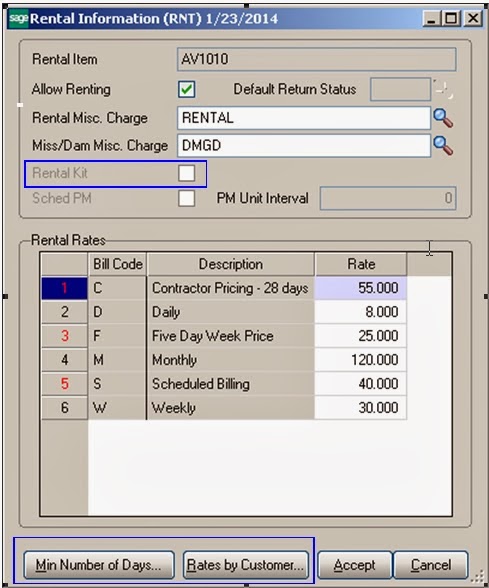Click the Miss/Dam Misc. Charge field DMGD
The width and height of the screenshot is (489, 588).
(304, 146)
